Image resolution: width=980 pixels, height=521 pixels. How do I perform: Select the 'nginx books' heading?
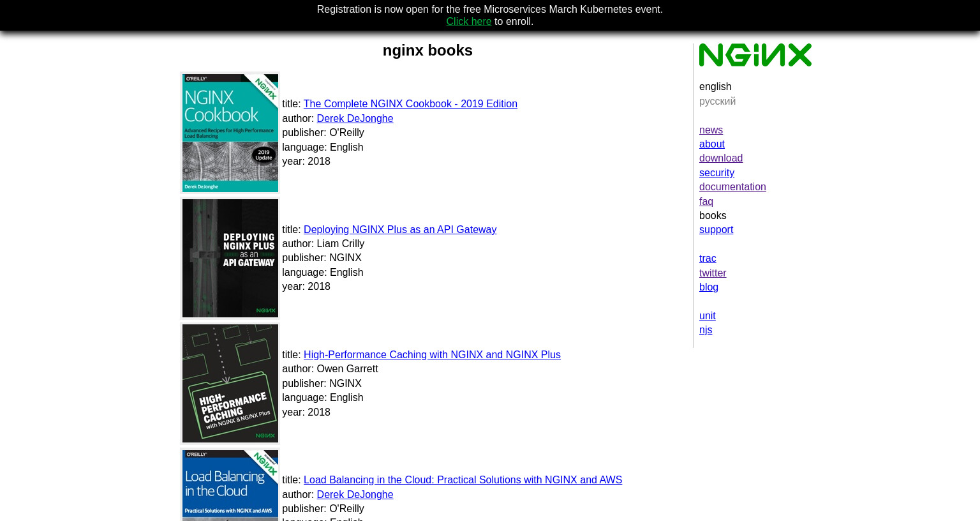427,50
